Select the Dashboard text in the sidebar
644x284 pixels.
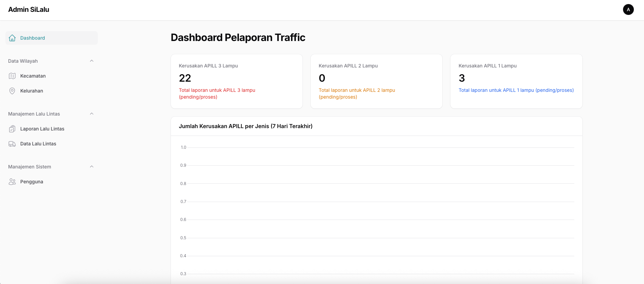32,38
